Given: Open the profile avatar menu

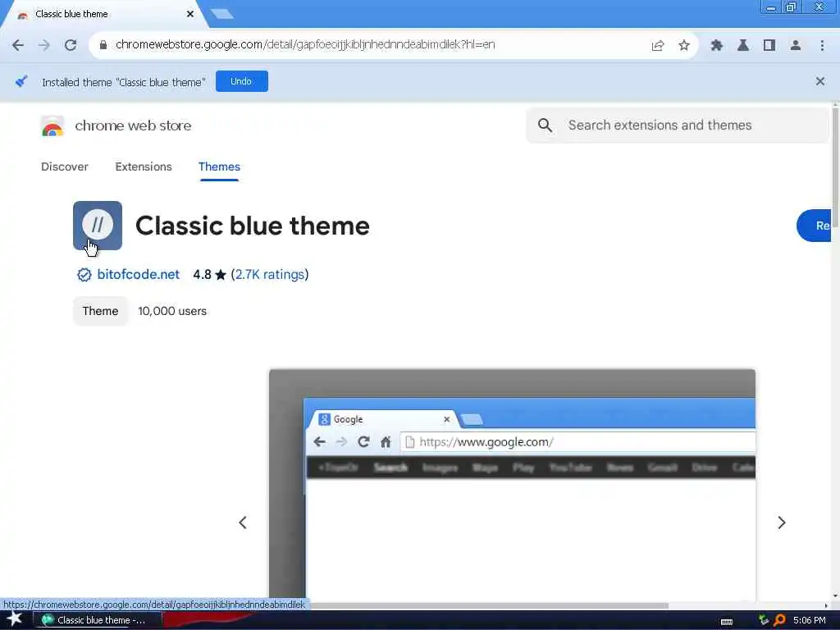Looking at the screenshot, I should [x=796, y=45].
